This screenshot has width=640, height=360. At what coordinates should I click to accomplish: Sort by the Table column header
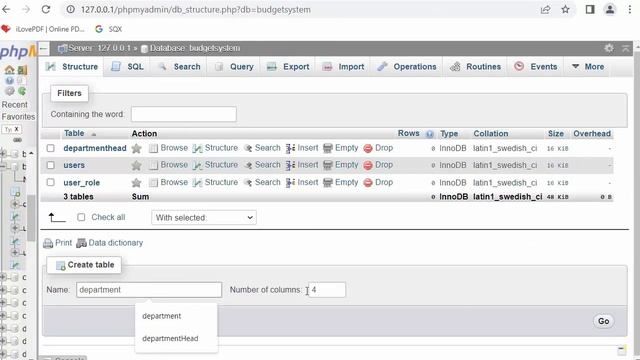(x=74, y=133)
